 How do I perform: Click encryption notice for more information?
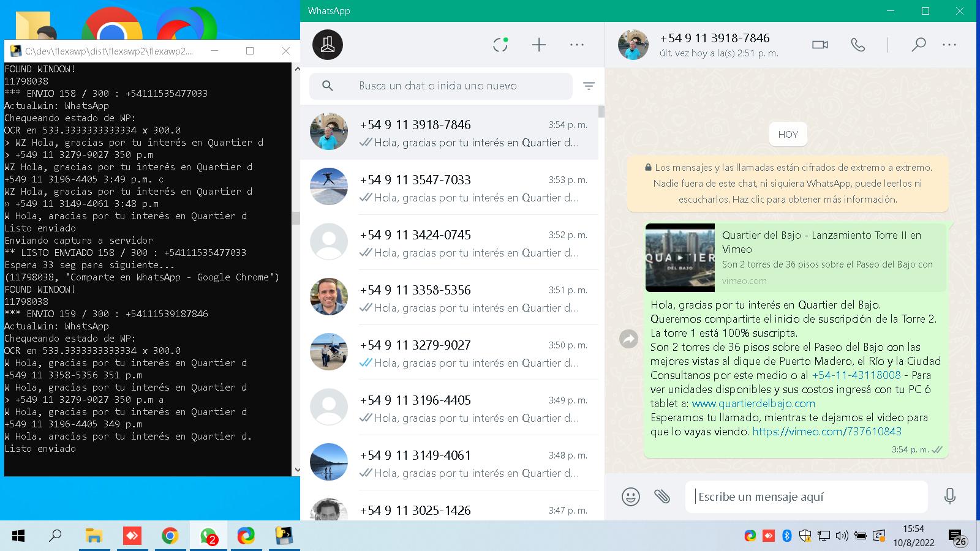[x=788, y=183]
